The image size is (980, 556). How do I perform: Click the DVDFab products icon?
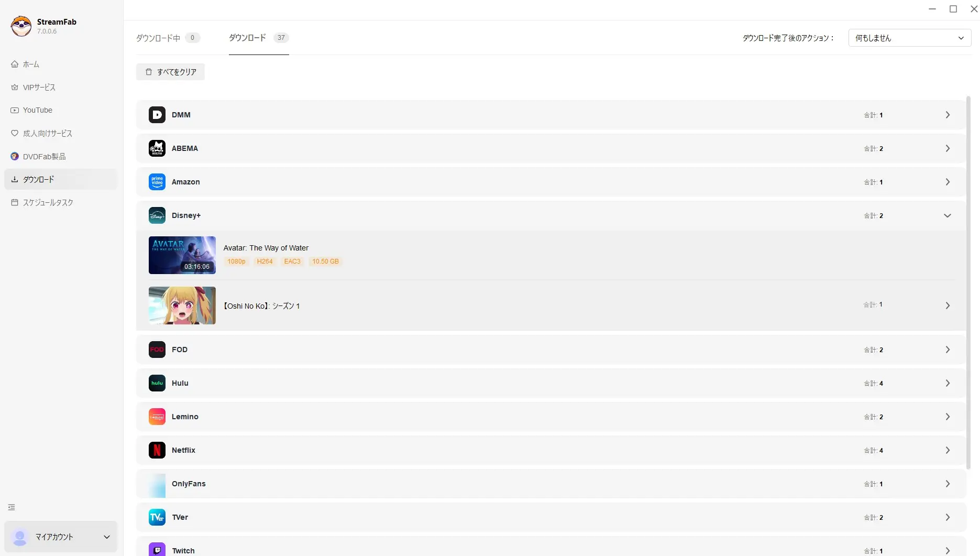coord(15,157)
